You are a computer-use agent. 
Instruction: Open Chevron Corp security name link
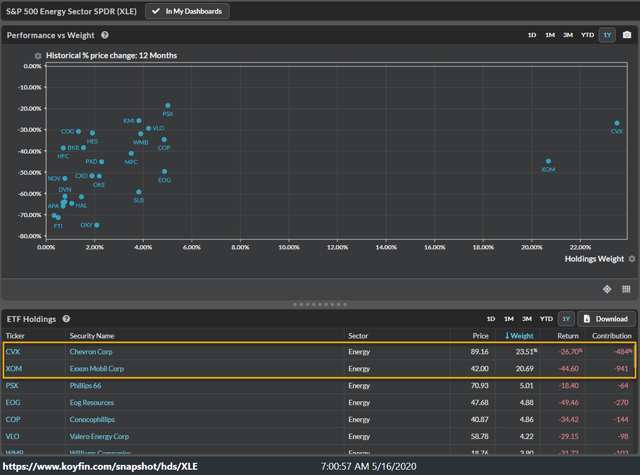point(91,352)
